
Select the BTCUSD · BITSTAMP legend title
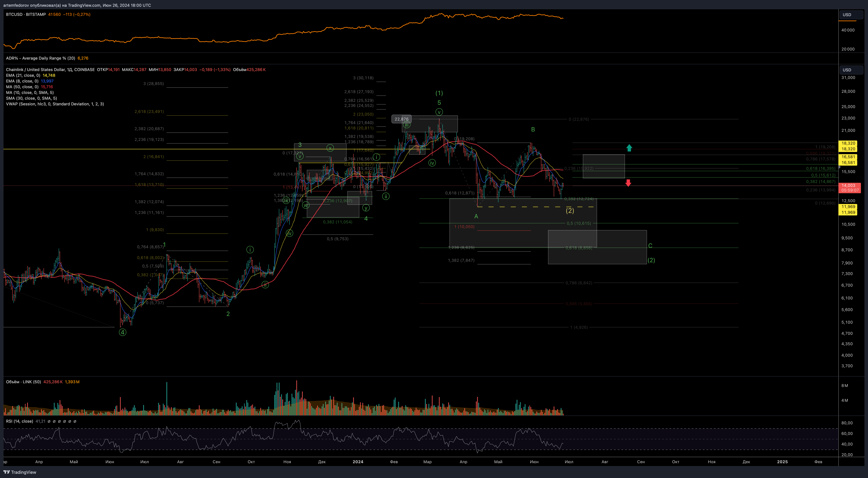point(26,14)
